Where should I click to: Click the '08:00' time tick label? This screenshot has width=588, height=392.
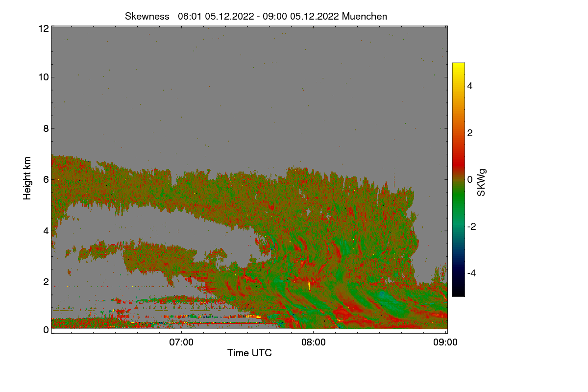[314, 343]
